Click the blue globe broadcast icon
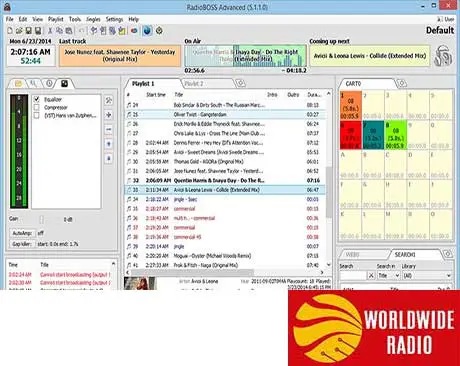Screen dimensions: 460x366 [147, 31]
